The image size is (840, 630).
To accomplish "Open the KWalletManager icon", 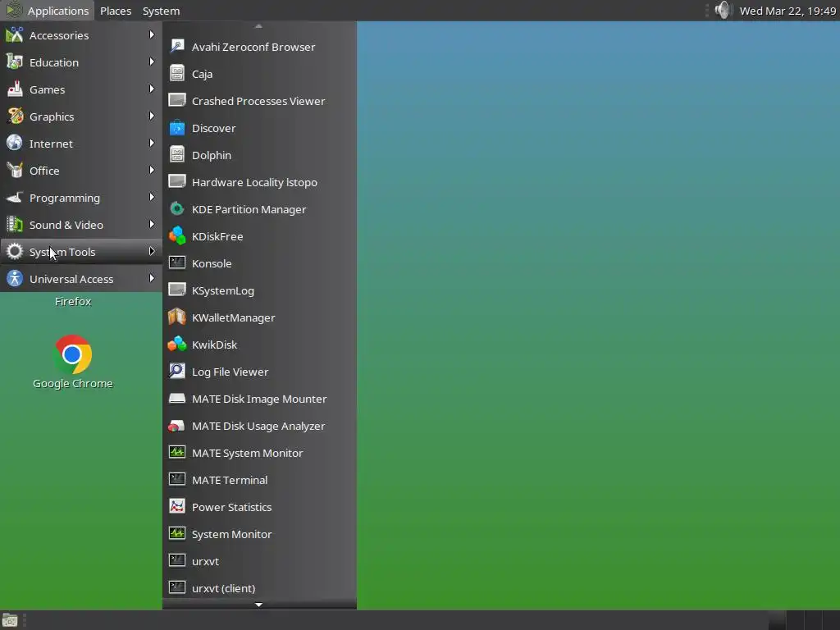I will (x=177, y=317).
